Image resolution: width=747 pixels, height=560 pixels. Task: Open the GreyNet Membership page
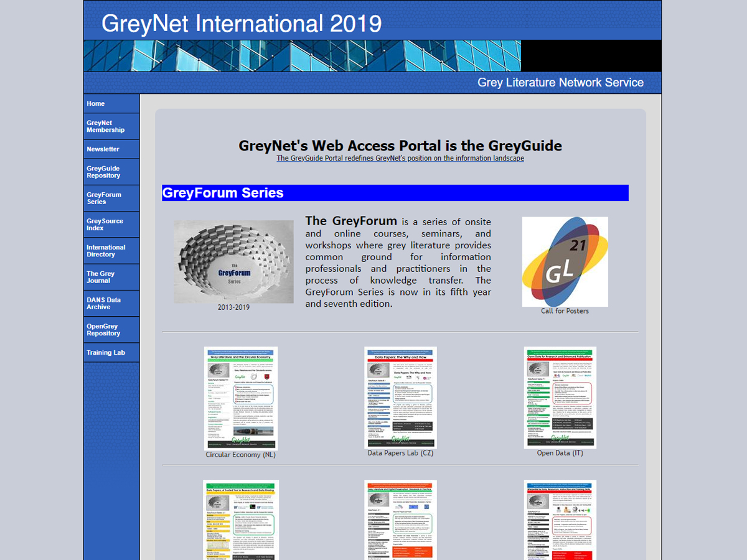(x=106, y=126)
